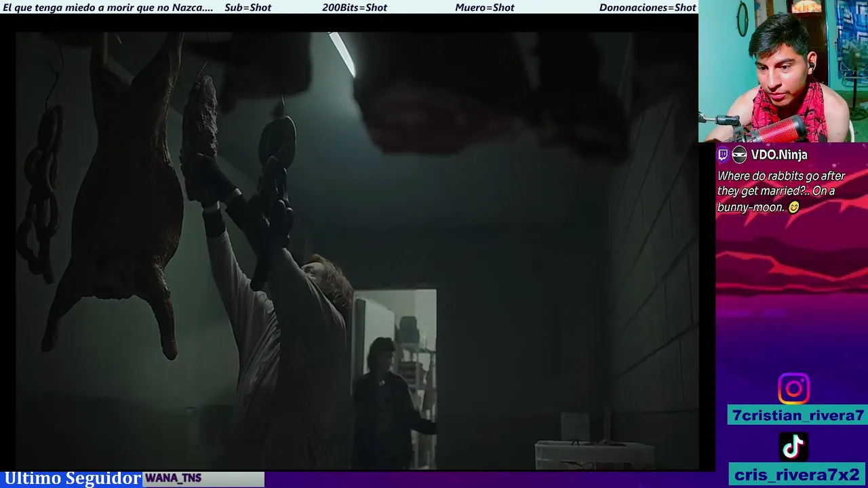Image resolution: width=868 pixels, height=488 pixels.
Task: Click the Instagram logo icon
Action: [793, 389]
